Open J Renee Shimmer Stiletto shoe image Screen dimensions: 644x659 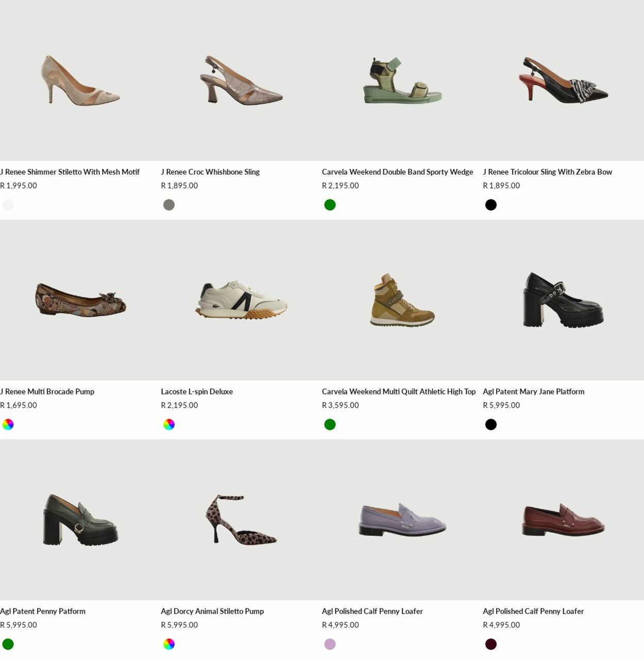(x=80, y=80)
